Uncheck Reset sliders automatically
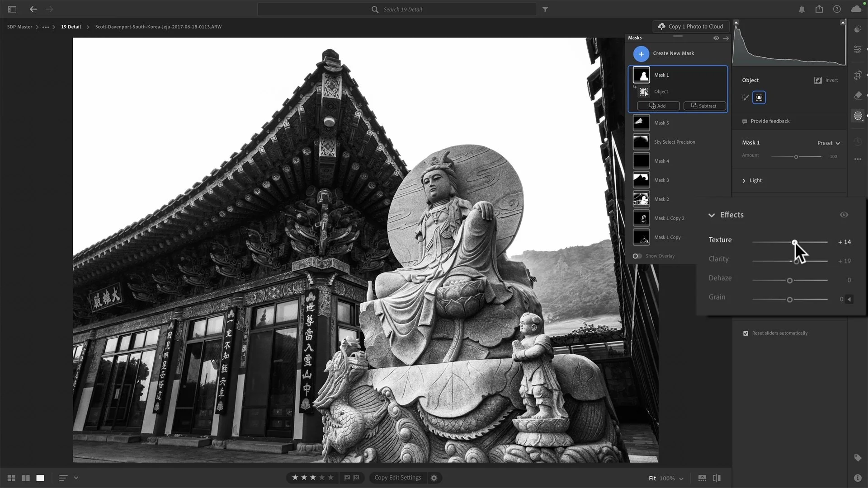The height and width of the screenshot is (488, 868). pos(745,333)
